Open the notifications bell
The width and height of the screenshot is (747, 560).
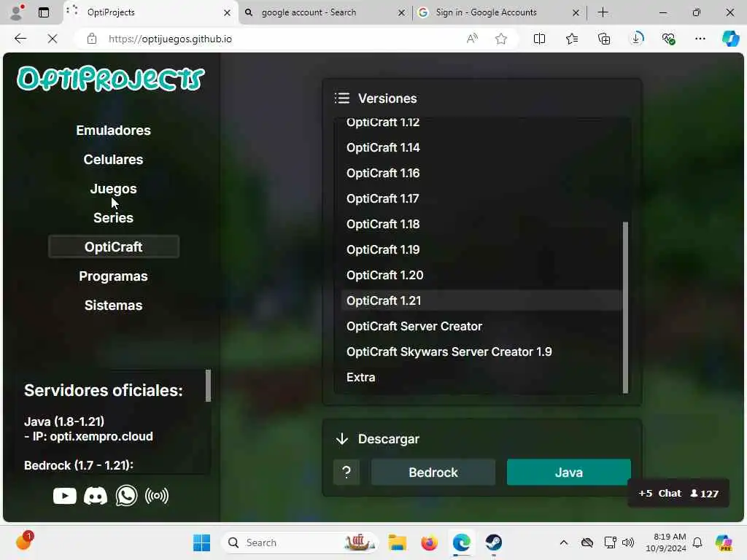[x=697, y=542]
